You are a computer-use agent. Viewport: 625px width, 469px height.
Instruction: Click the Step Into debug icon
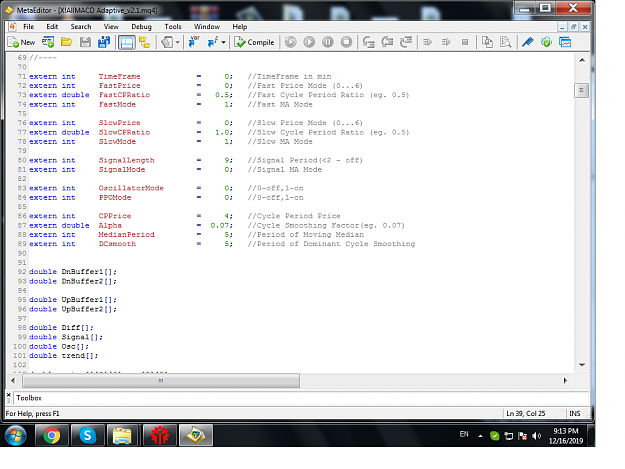[369, 42]
